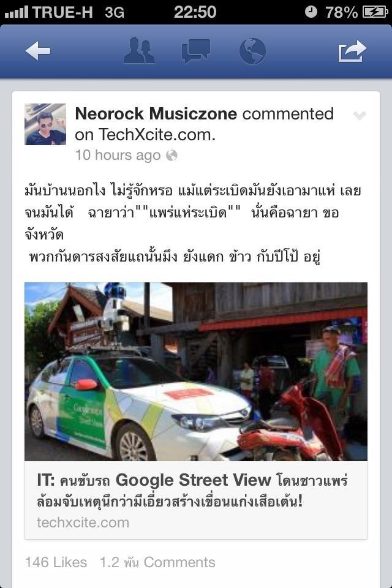Tap the Thai comment text

click(193, 224)
